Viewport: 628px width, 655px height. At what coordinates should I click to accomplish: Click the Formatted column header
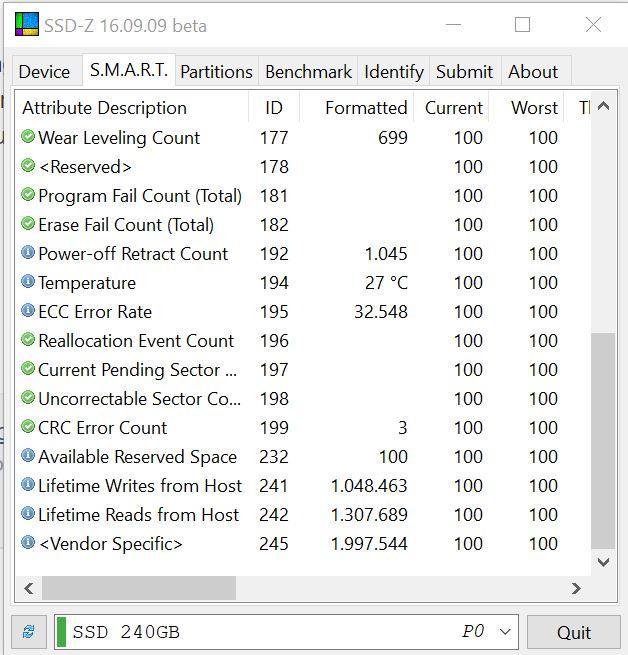tap(365, 108)
